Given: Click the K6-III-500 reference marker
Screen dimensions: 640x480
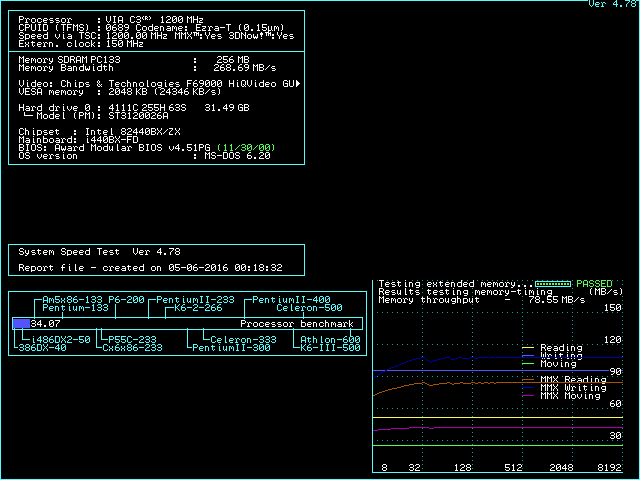Looking at the screenshot, I should 330,348.
